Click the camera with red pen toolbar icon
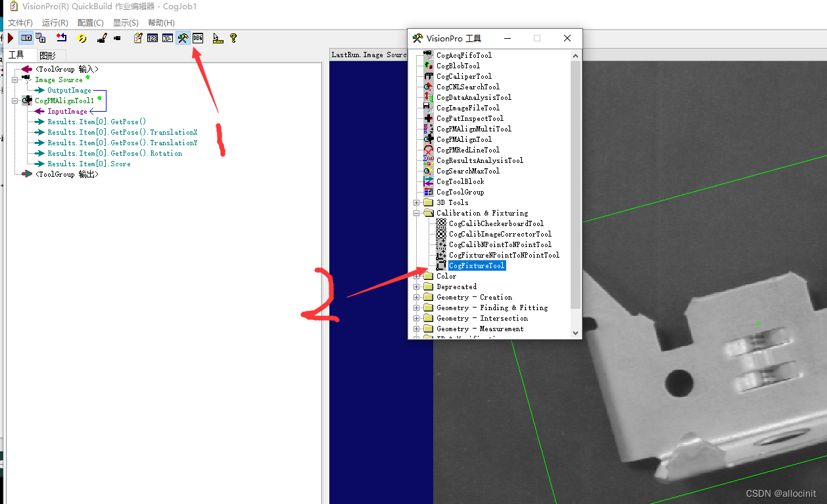Viewport: 827px width, 504px height. (x=102, y=38)
